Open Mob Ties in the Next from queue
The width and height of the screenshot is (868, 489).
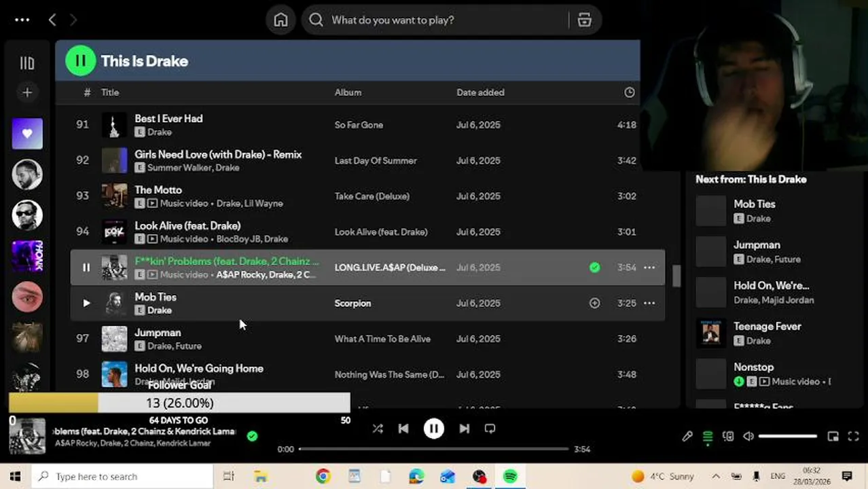754,204
